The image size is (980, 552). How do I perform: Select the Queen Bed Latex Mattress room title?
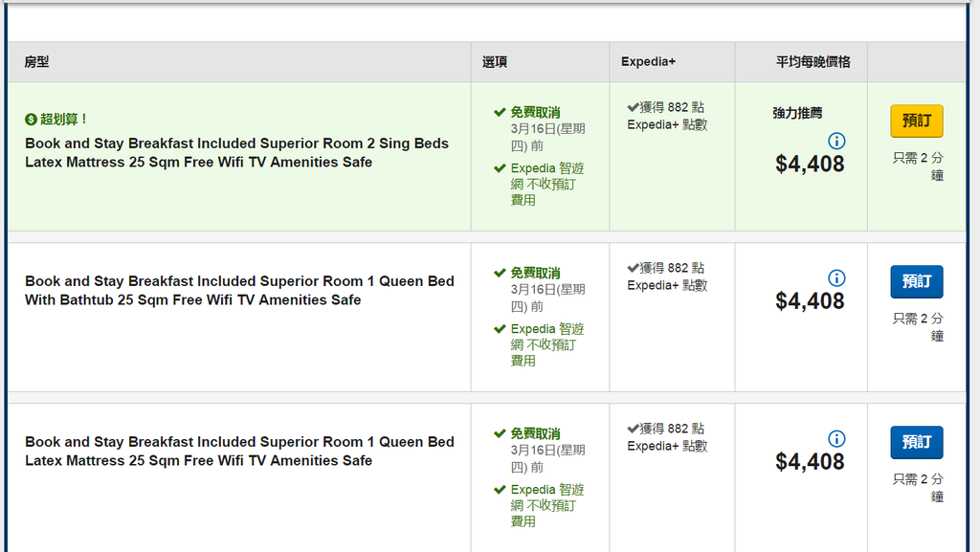(x=239, y=451)
